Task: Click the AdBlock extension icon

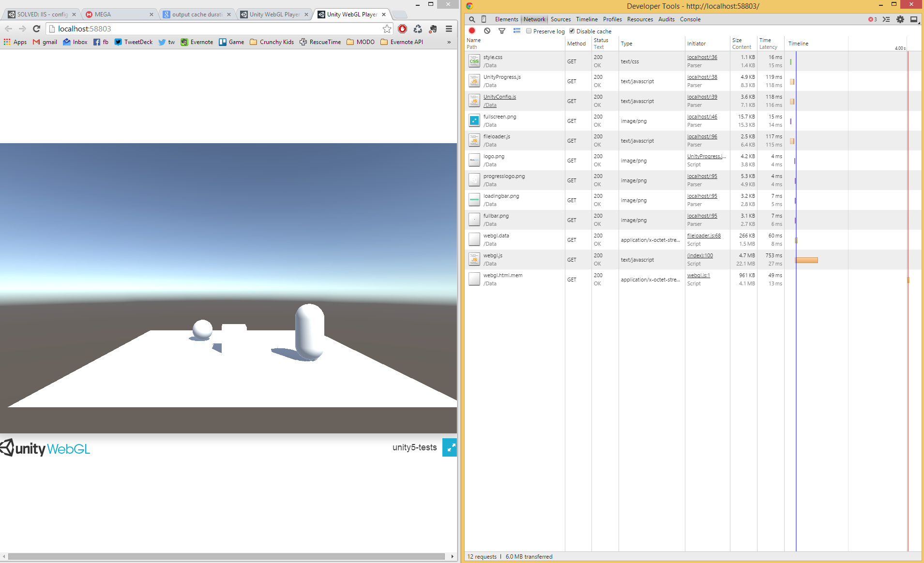Action: tap(403, 29)
